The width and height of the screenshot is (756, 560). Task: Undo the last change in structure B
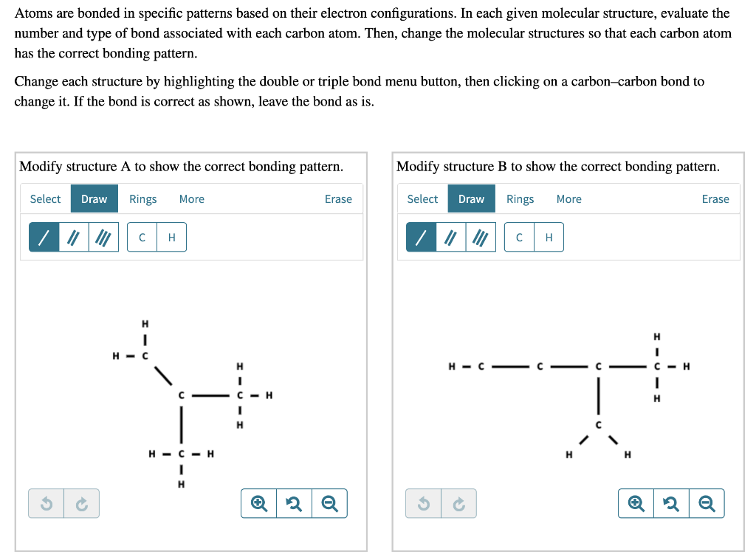click(422, 502)
